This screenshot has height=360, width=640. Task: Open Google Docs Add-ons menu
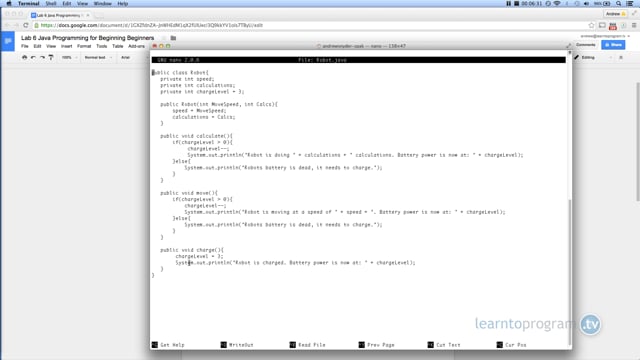[136, 46]
